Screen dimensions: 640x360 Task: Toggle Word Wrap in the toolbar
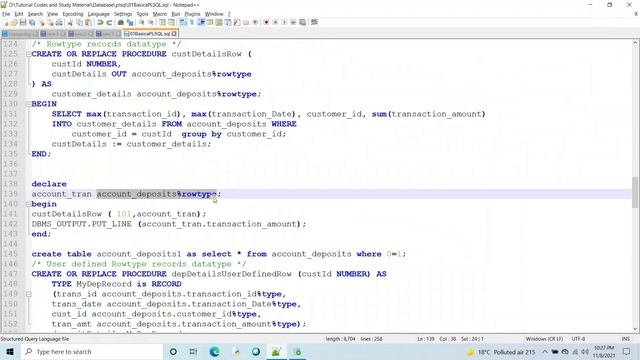[x=183, y=22]
